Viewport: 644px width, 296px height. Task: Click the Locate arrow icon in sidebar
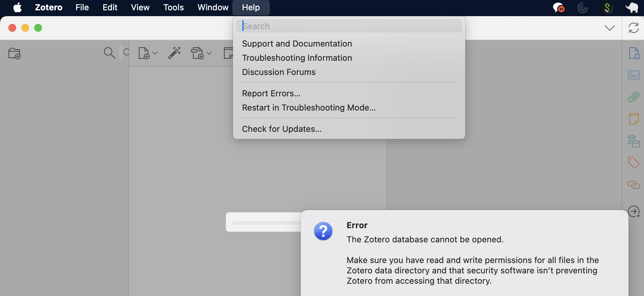coord(634,212)
